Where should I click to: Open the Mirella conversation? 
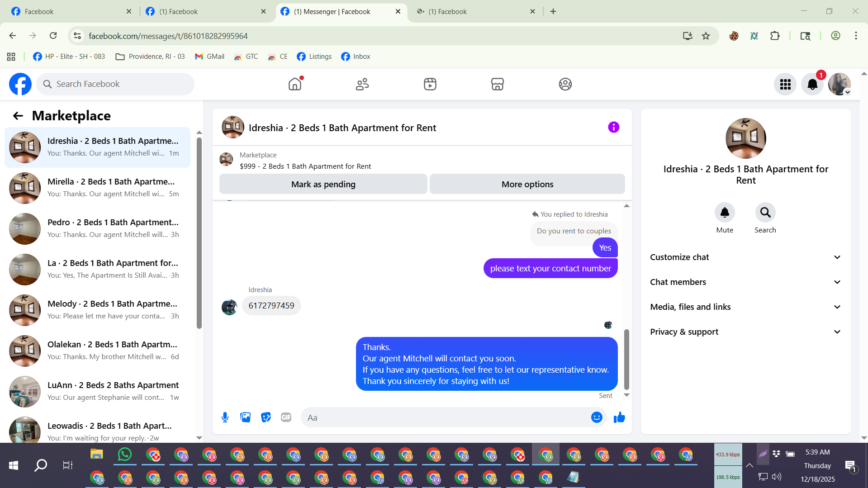coord(97,188)
